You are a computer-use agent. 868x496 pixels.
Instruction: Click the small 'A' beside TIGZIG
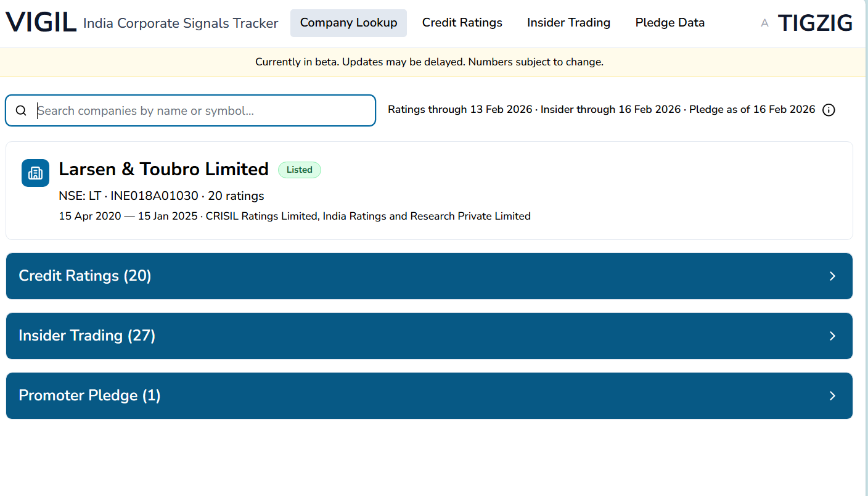[765, 23]
